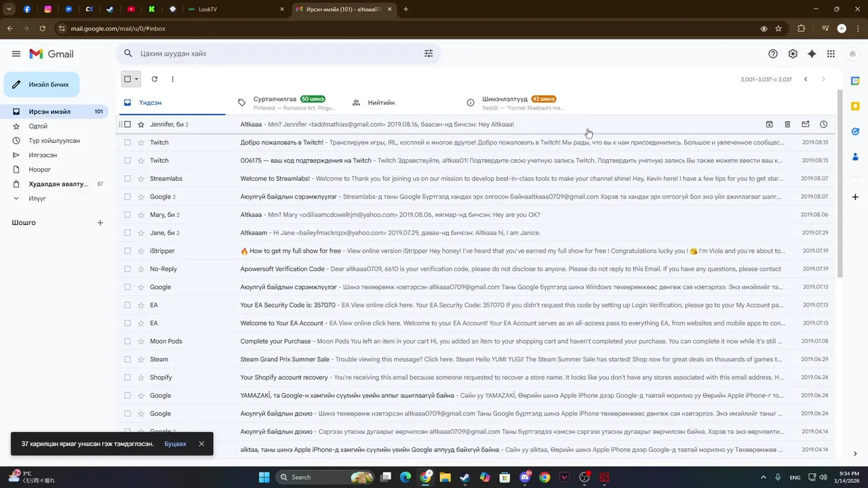
Task: Show hidden system tray icons chevron
Action: [764, 477]
